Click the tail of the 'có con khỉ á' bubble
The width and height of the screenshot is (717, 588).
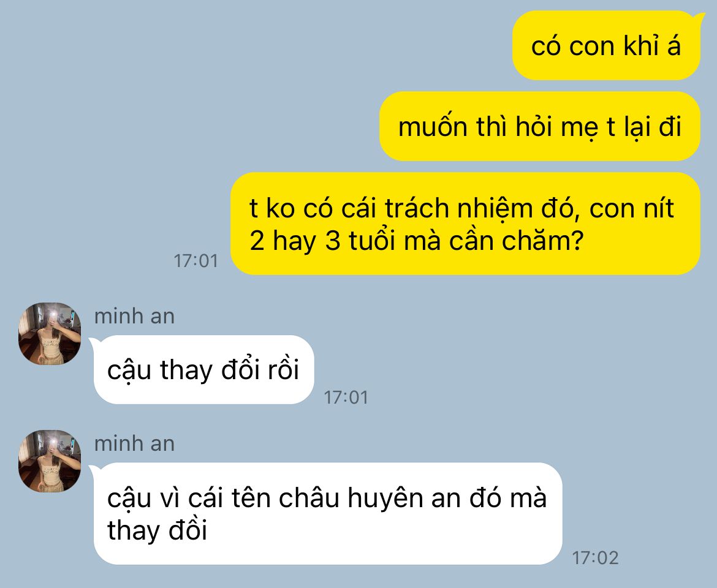698,17
